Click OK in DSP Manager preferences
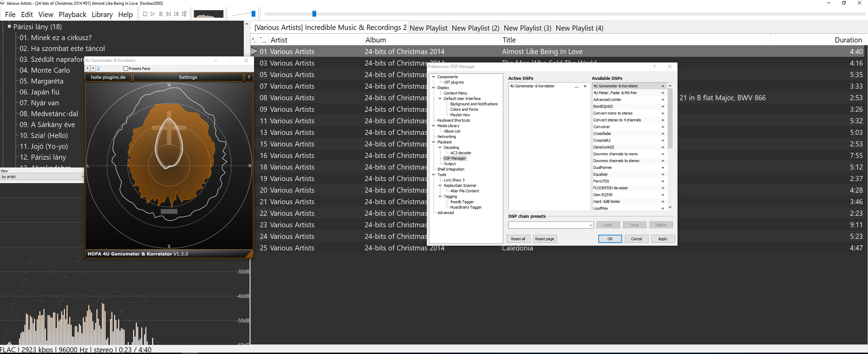This screenshot has width=868, height=354. 610,239
